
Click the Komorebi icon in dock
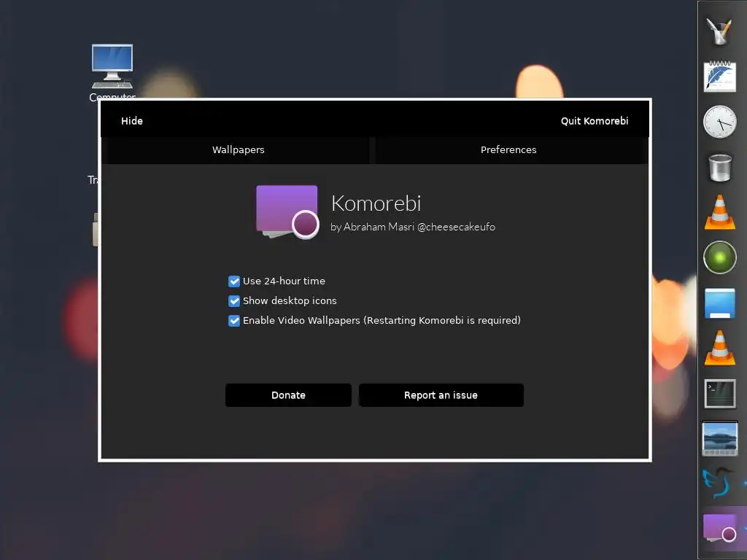tap(720, 528)
